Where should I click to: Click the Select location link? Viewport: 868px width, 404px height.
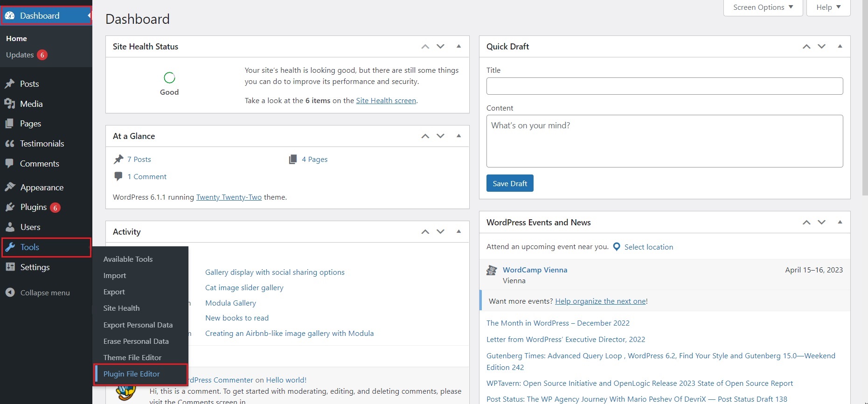tap(649, 247)
